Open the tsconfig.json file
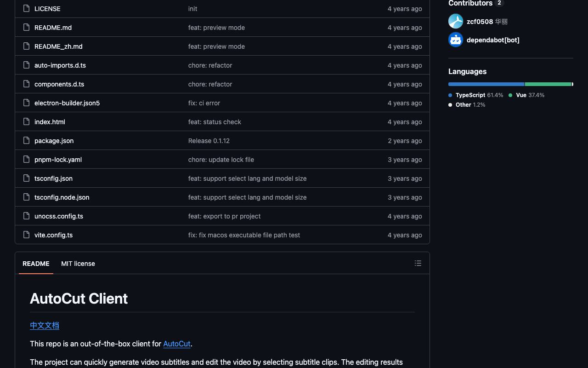Screen dimensions: 588x368 click(x=53, y=178)
